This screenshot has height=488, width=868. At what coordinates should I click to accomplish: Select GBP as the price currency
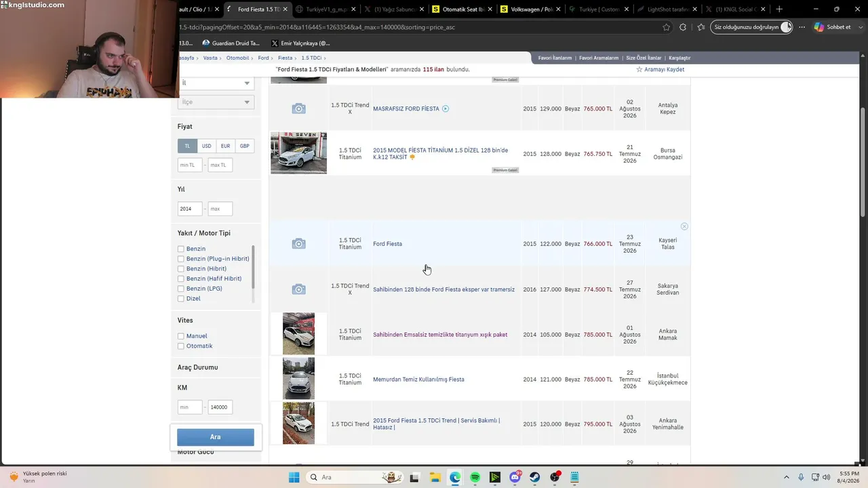tap(244, 146)
